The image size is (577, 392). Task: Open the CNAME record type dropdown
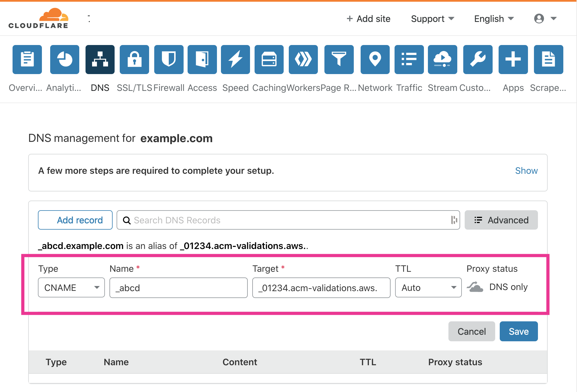71,288
